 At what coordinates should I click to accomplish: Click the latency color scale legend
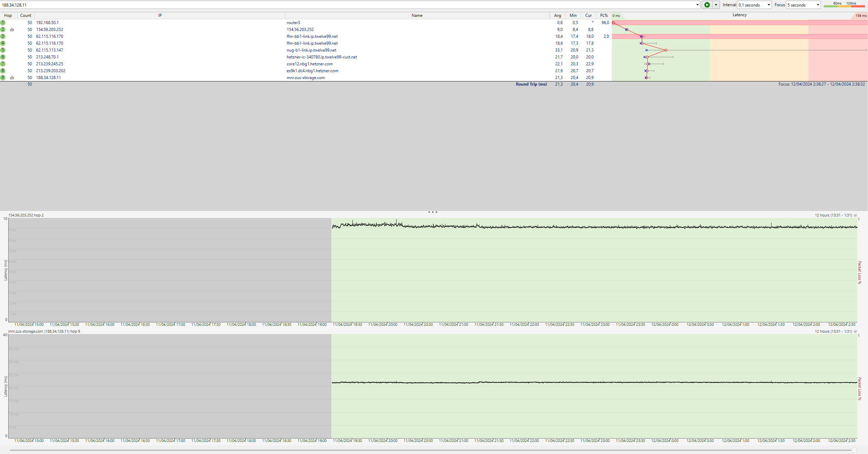click(844, 5)
